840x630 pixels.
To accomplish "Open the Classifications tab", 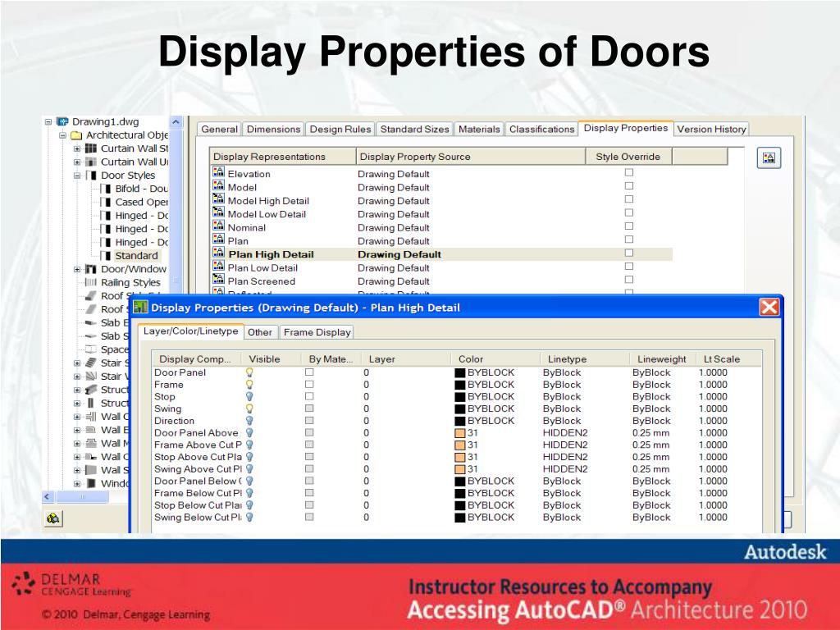I will click(x=541, y=129).
